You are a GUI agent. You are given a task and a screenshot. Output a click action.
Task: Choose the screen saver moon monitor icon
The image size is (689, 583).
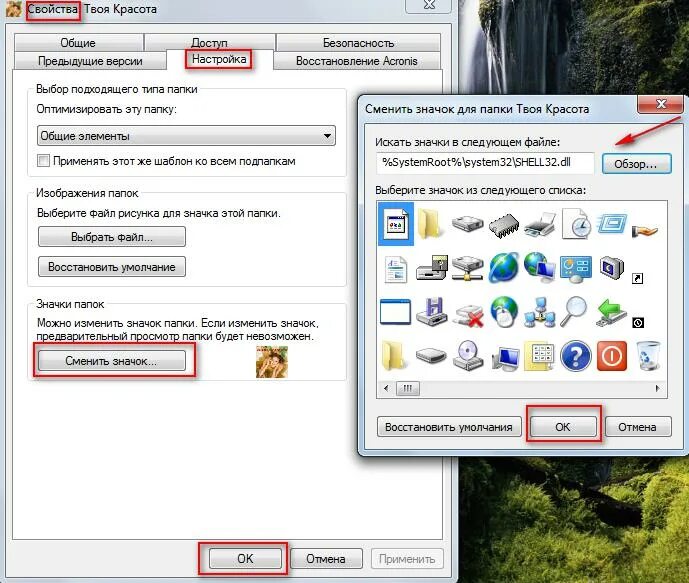[x=612, y=267]
